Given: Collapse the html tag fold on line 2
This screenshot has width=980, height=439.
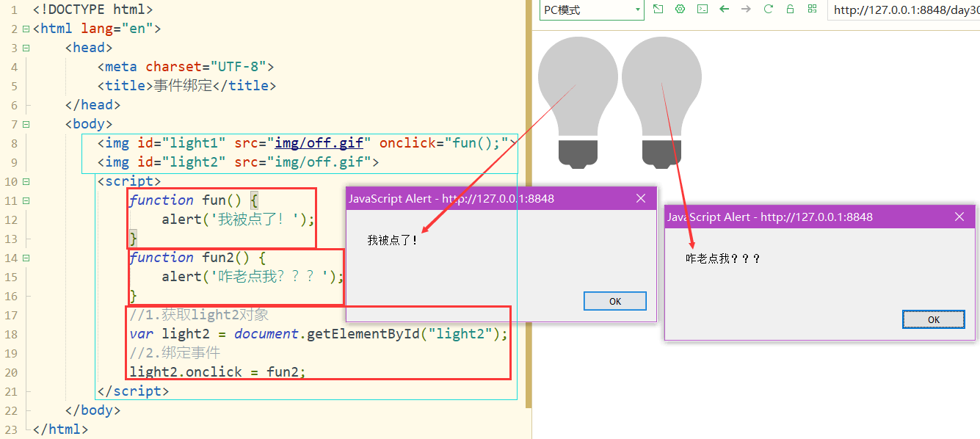Looking at the screenshot, I should tap(26, 29).
